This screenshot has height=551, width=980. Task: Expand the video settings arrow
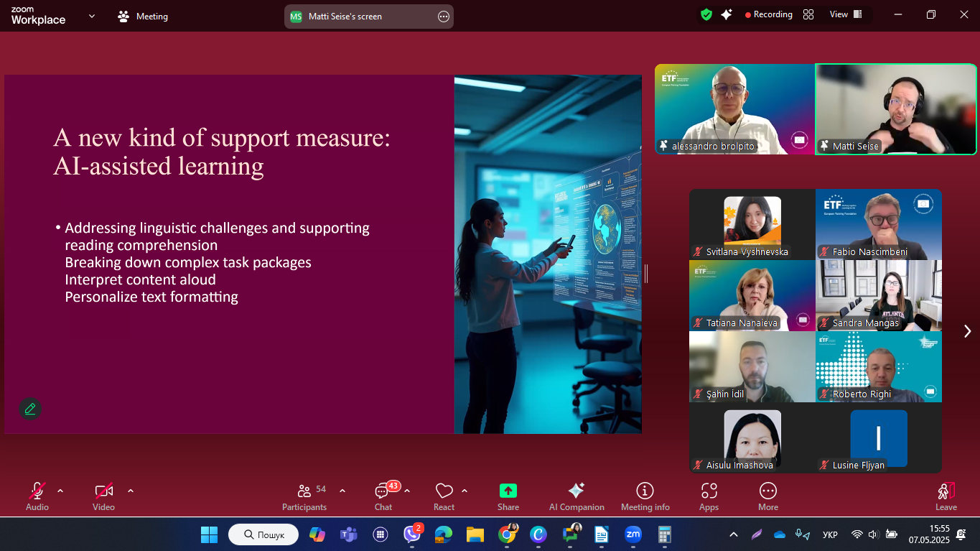[x=131, y=491]
